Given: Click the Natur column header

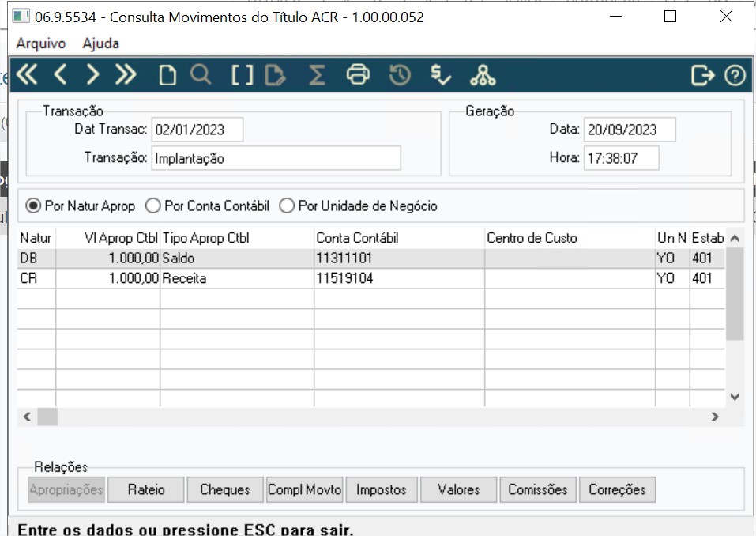Looking at the screenshot, I should 36,238.
